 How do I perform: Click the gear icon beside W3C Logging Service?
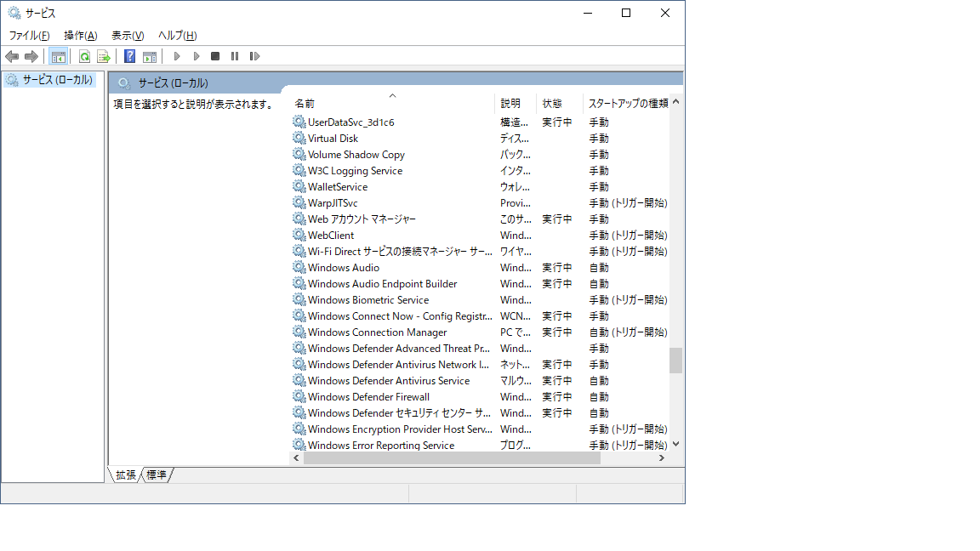[299, 171]
